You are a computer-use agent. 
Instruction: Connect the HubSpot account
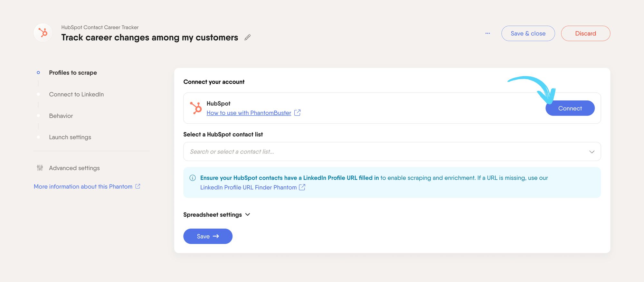570,108
